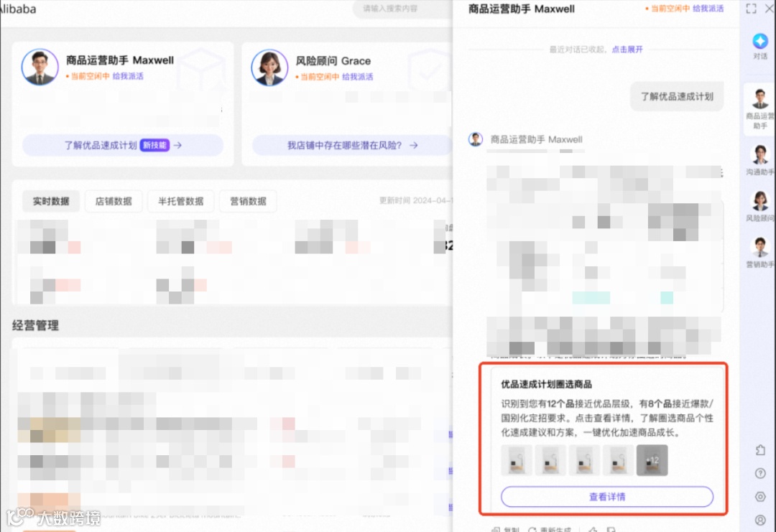Click Grace avatar on risk advisor card

tap(269, 67)
